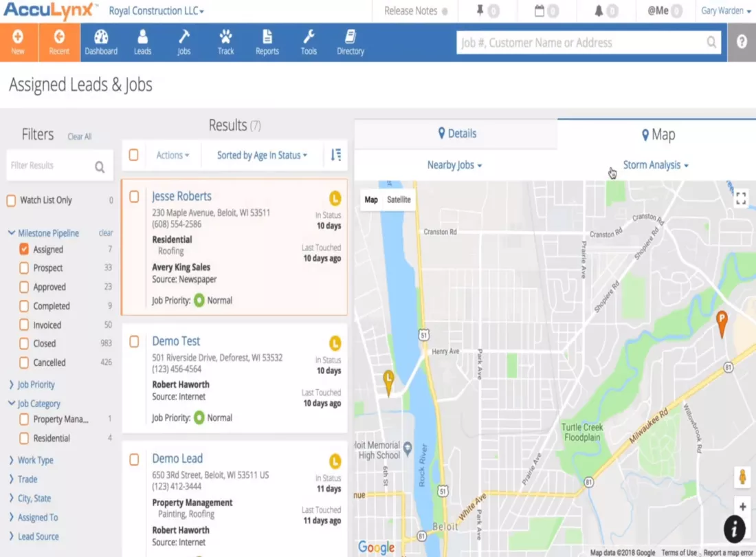The image size is (756, 557).
Task: Click Clear All filters link
Action: pos(80,136)
